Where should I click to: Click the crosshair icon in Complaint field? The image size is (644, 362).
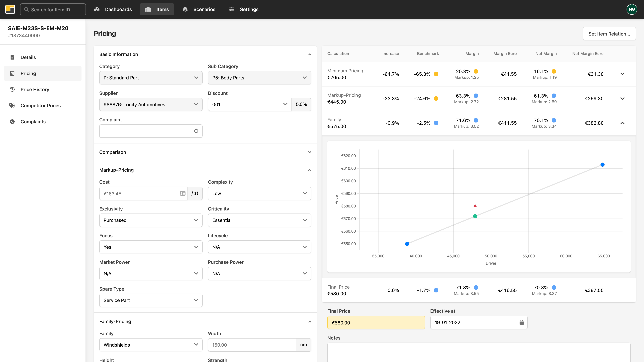(x=196, y=131)
